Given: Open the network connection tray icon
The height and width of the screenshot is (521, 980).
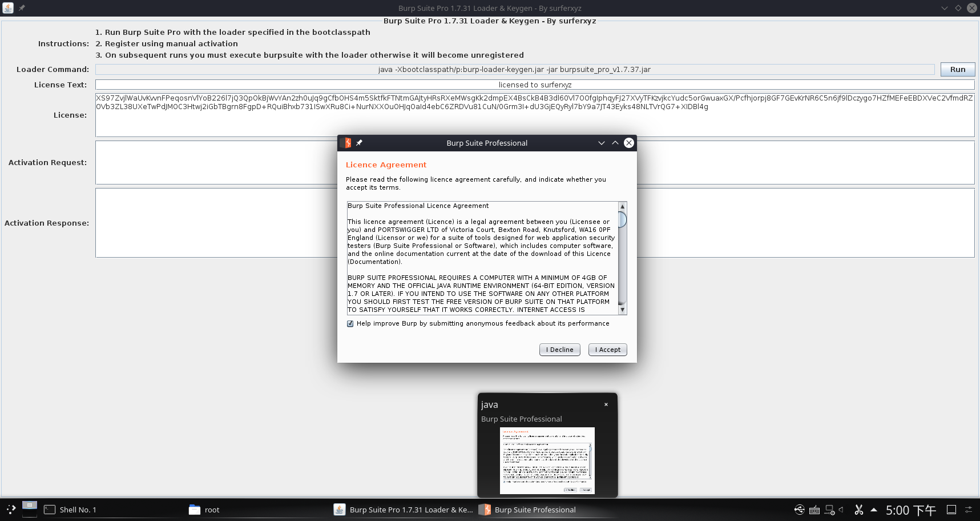Looking at the screenshot, I should (830, 510).
